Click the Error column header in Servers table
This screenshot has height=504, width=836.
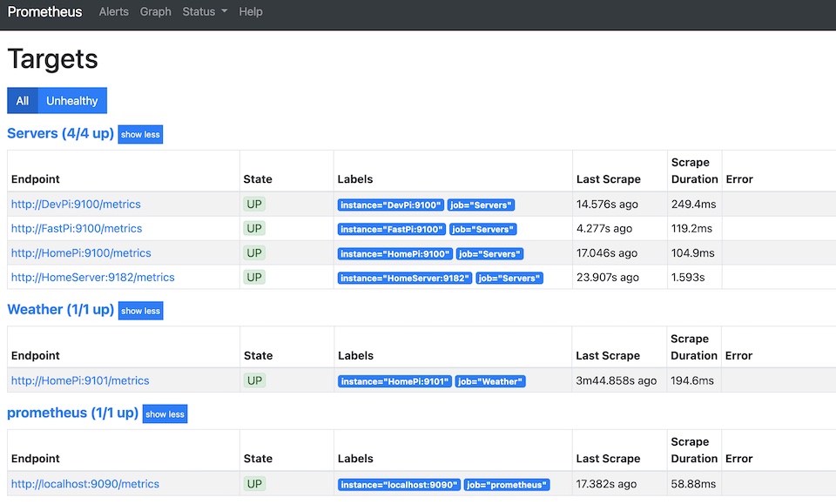(x=739, y=179)
